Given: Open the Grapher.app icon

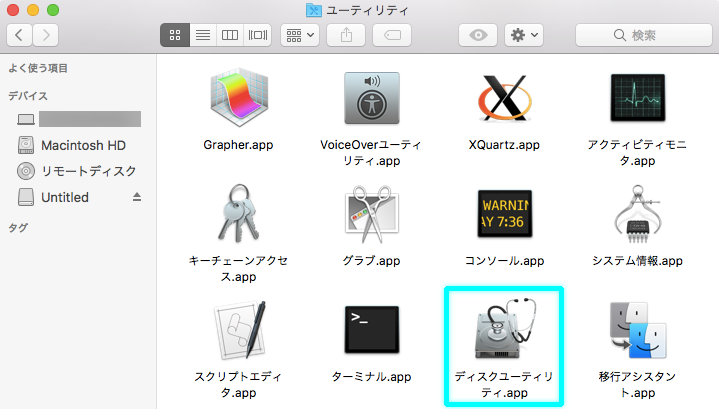Looking at the screenshot, I should click(x=238, y=98).
